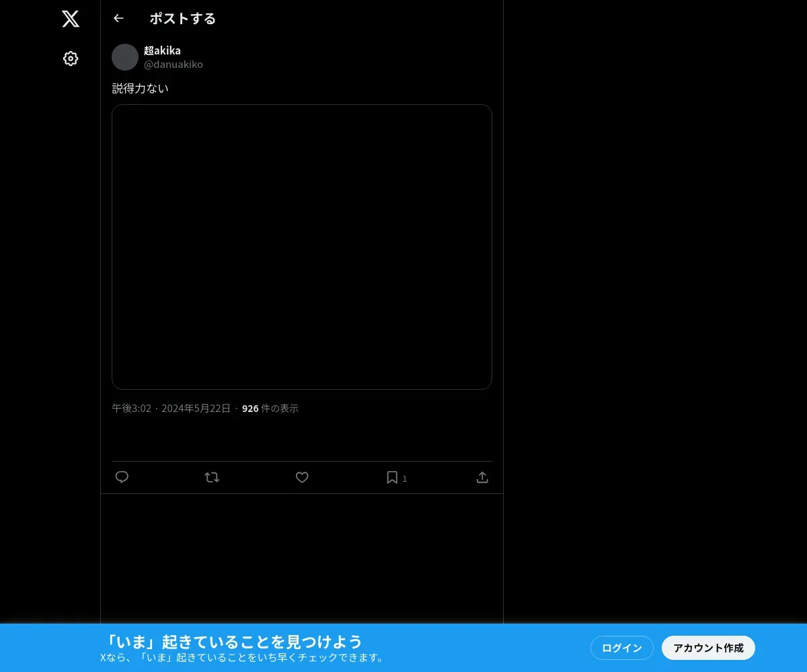Reply with the speech bubble icon
This screenshot has height=672, width=807.
(x=122, y=477)
